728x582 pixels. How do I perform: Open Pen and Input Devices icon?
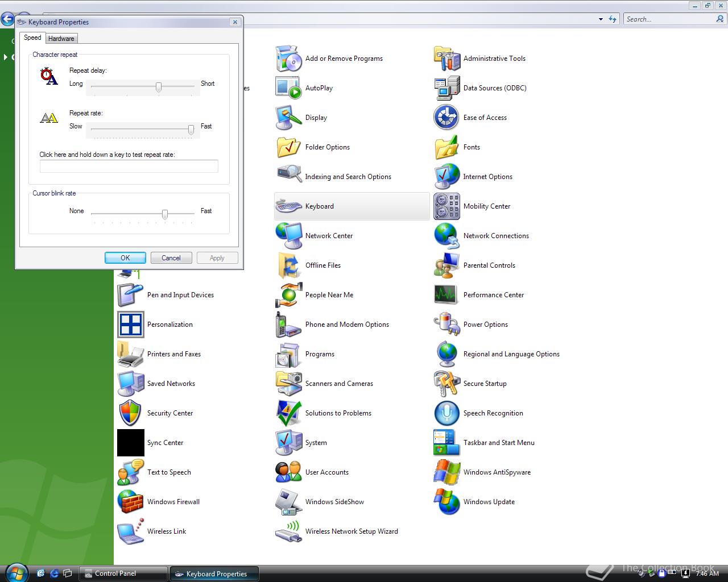[130, 295]
